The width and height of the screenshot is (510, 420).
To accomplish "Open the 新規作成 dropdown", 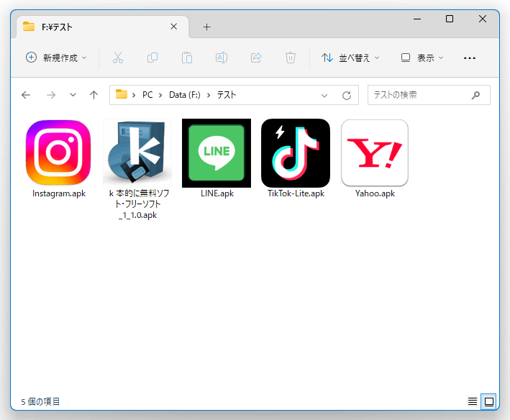I will point(57,58).
